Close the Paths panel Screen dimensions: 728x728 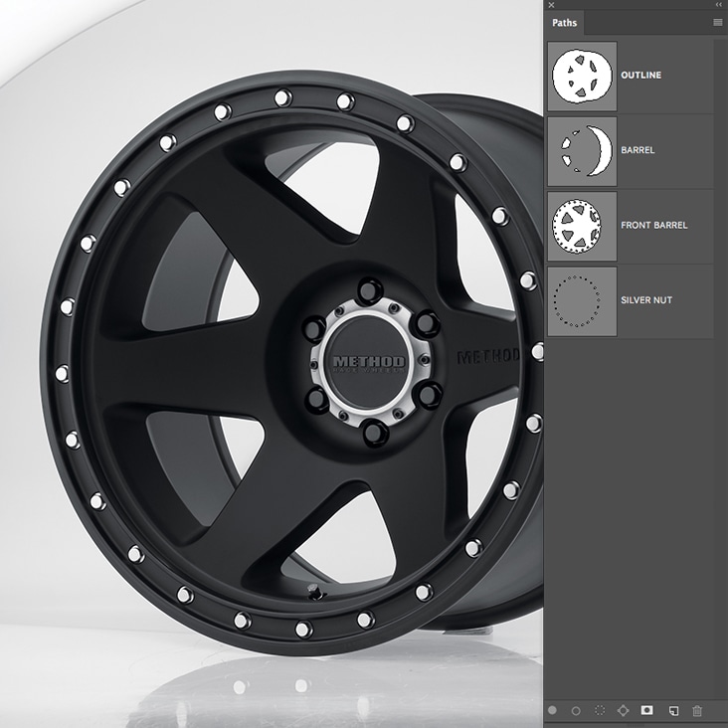(552, 5)
